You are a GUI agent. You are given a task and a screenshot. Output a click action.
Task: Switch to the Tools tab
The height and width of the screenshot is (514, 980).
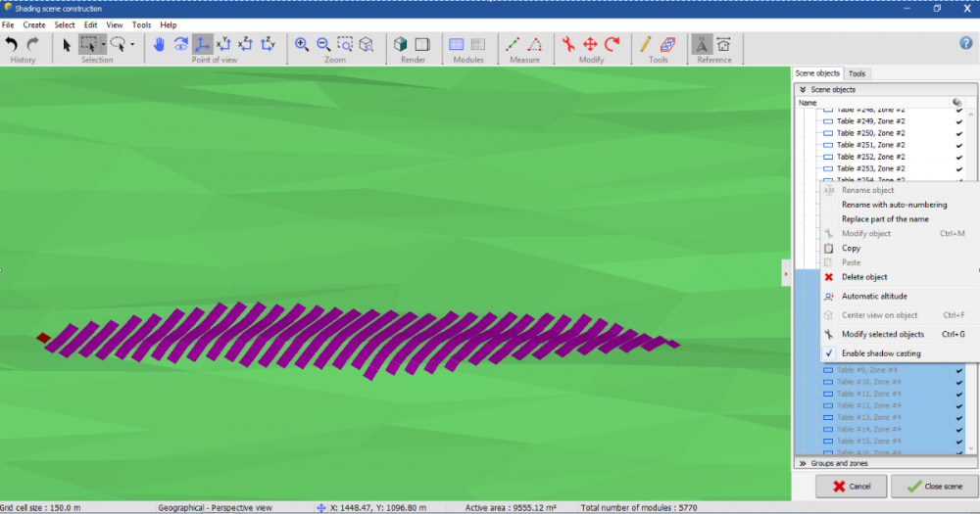pos(857,73)
